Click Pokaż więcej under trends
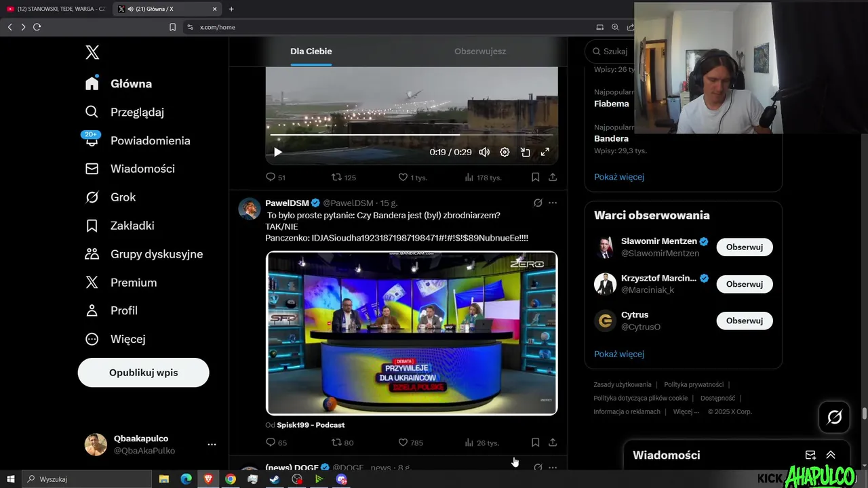 [x=619, y=177]
